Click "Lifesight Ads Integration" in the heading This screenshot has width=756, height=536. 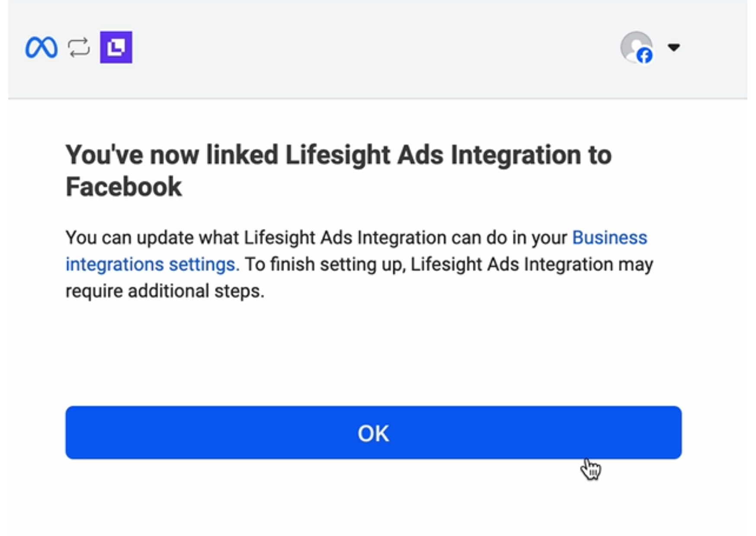(433, 155)
